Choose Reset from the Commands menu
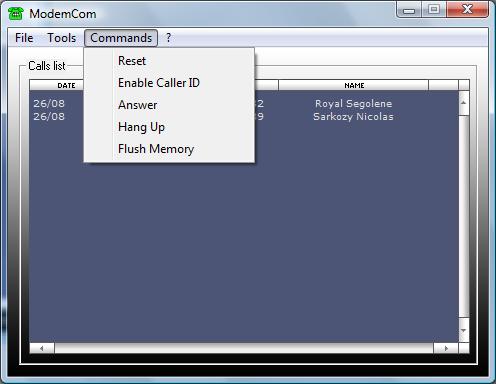 (x=169, y=61)
